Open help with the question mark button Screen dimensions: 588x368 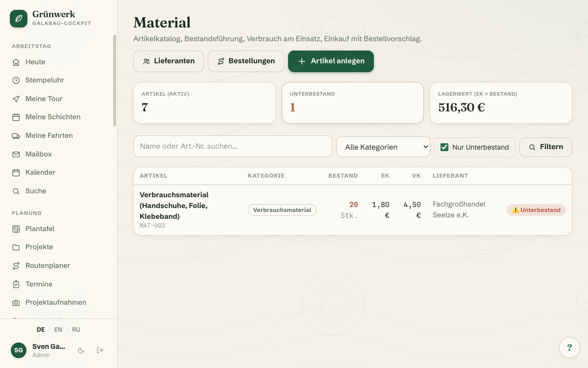569,347
